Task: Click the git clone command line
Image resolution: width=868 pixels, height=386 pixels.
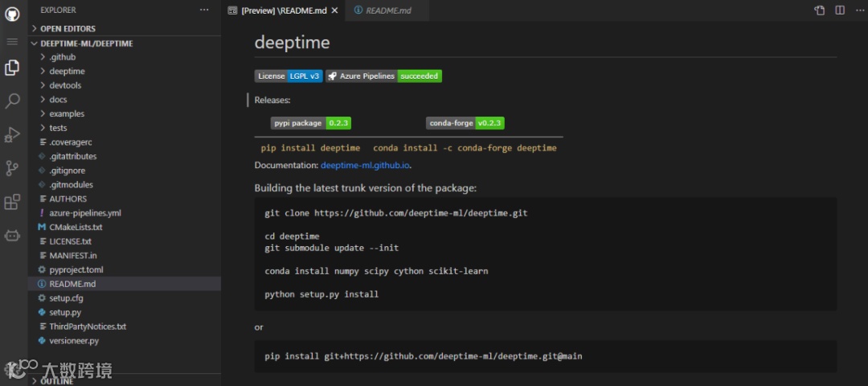Action: [396, 212]
